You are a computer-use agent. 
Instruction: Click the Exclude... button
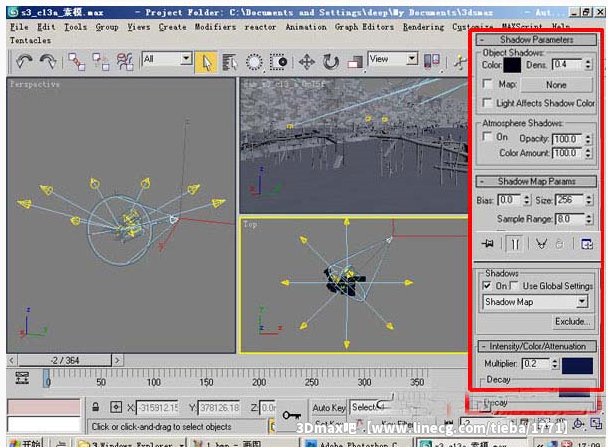572,321
